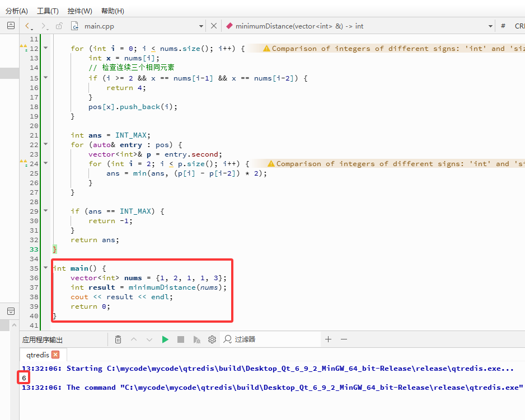Go forward to next location arrow
The image size is (525, 420).
pyautogui.click(x=44, y=26)
